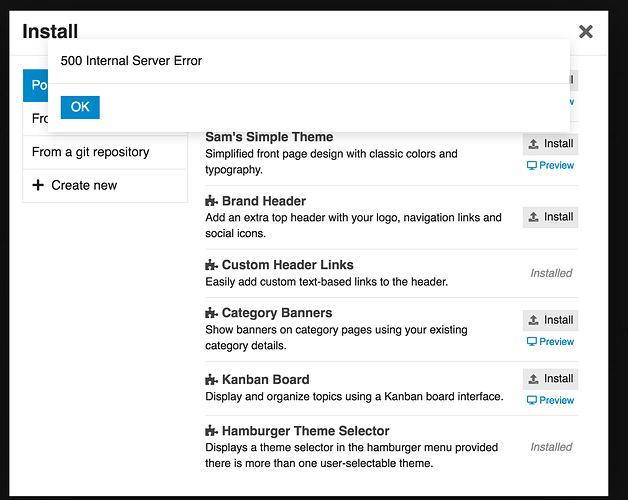The height and width of the screenshot is (500, 628).
Task: Preview the Kanban Board component
Action: (550, 400)
